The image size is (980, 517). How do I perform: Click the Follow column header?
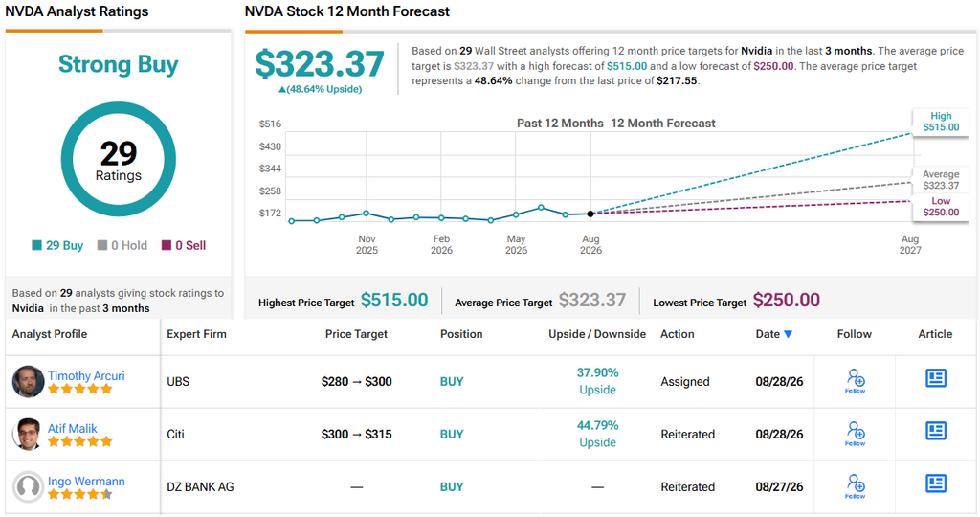(855, 334)
